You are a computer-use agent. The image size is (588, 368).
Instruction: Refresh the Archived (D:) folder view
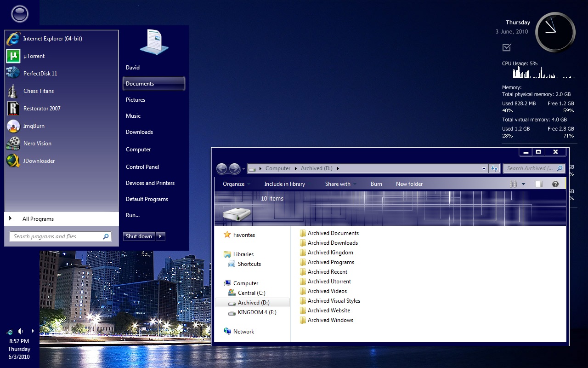point(494,168)
